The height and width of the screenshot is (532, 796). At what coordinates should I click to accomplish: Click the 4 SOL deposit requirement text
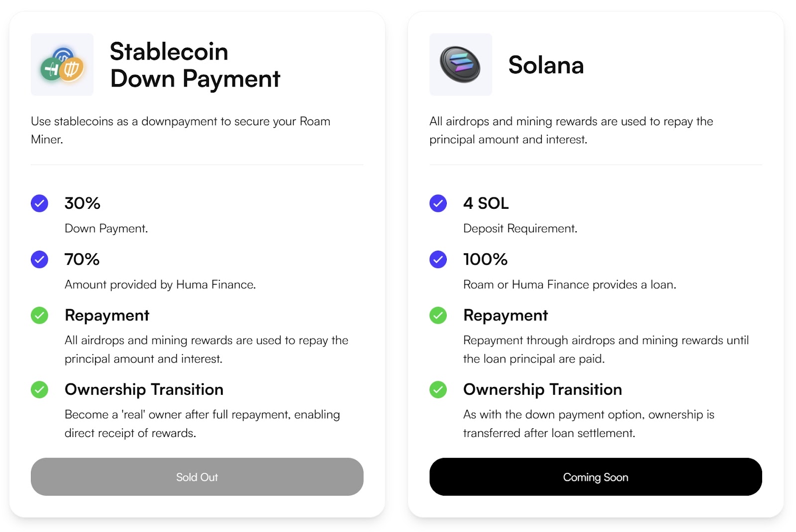pos(486,203)
